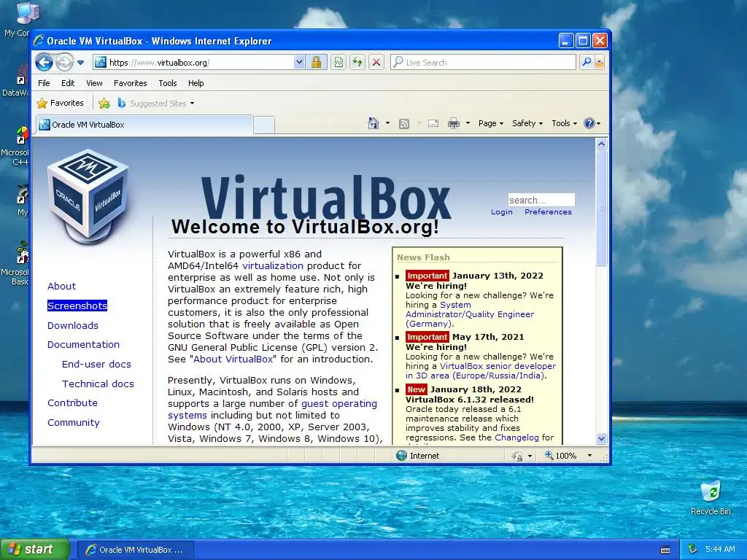Open the Edit menu
This screenshot has width=747, height=560.
[68, 83]
